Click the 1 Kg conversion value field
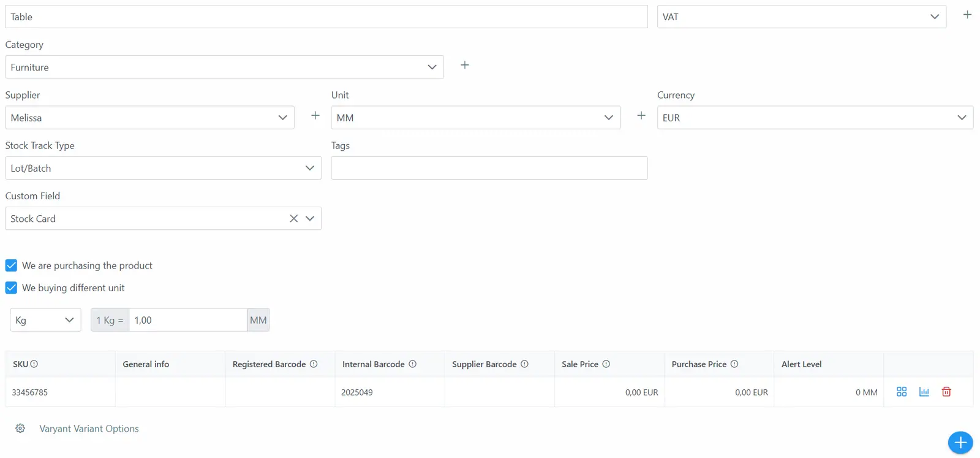The width and height of the screenshot is (980, 458). [x=187, y=320]
